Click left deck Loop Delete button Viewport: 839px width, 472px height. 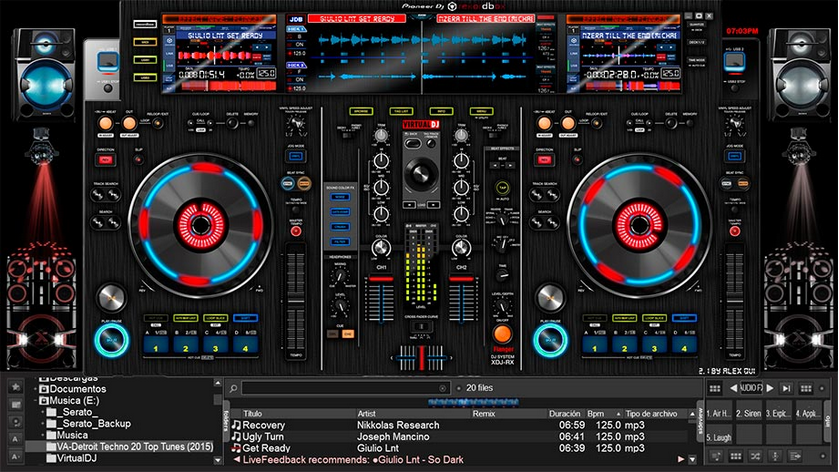tap(232, 123)
